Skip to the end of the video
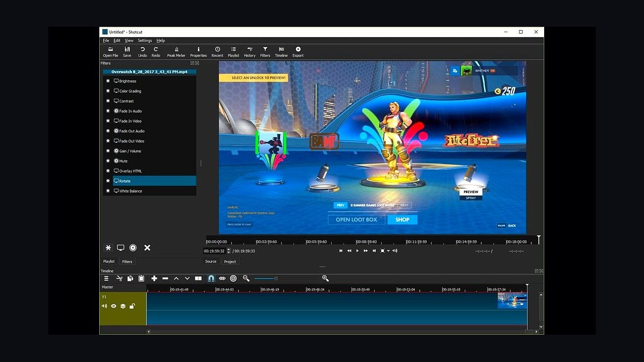This screenshot has height=362, width=644. 374,250
